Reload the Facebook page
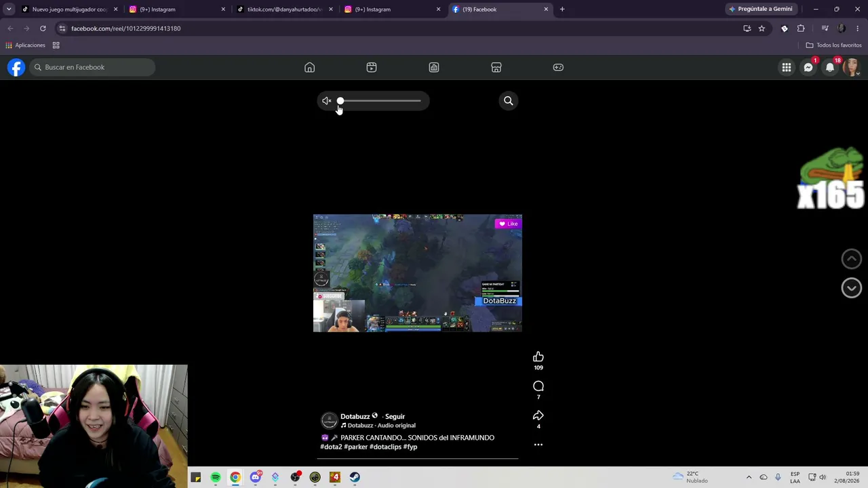The height and width of the screenshot is (488, 868). tap(43, 28)
